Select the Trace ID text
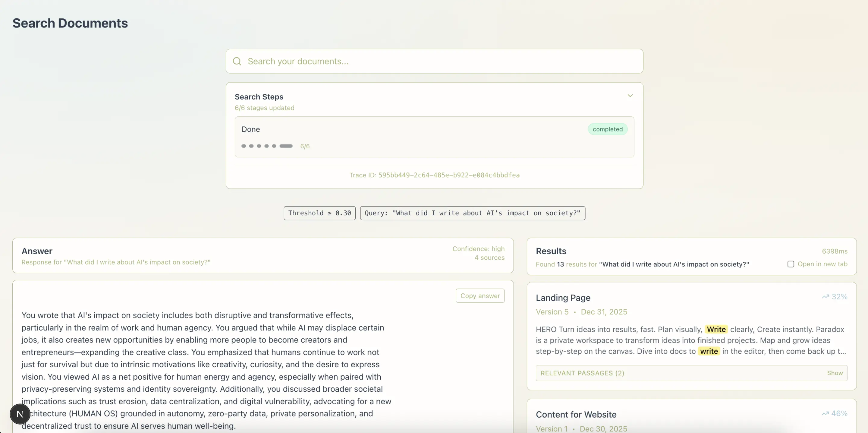The image size is (868, 433). tap(434, 175)
